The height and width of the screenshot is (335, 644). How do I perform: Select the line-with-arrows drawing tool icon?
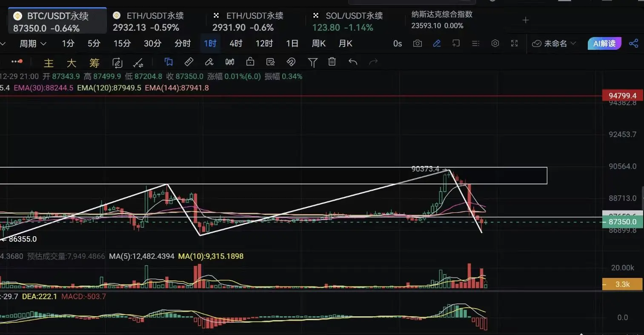click(138, 63)
